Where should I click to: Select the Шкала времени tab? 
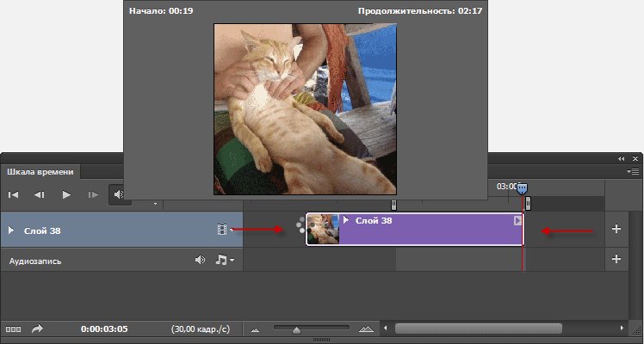(40, 172)
